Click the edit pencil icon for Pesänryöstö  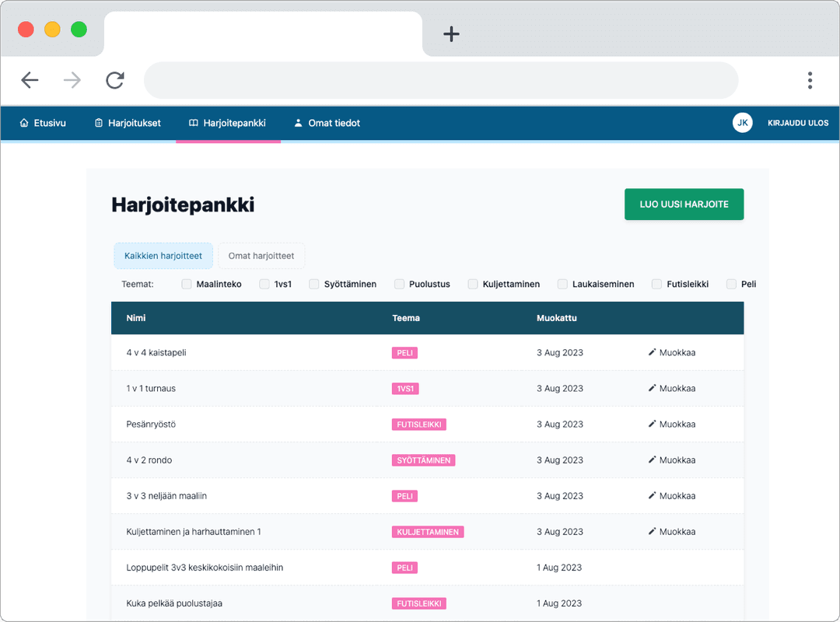(x=651, y=424)
